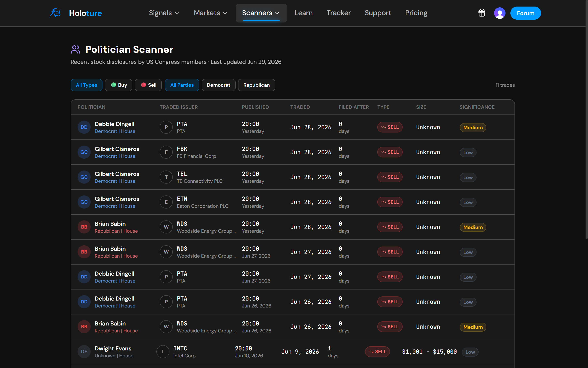Open the user profile avatar
The image size is (588, 368).
[500, 13]
